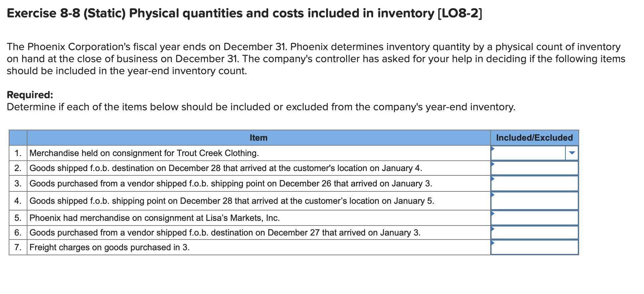
Task: Select the answer field for Lisa's Markets consignment row
Action: click(534, 218)
